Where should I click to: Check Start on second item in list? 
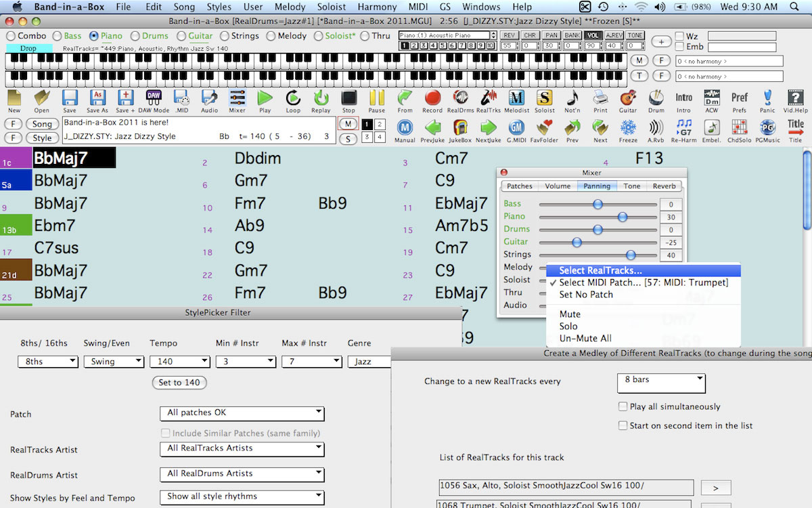pyautogui.click(x=623, y=426)
